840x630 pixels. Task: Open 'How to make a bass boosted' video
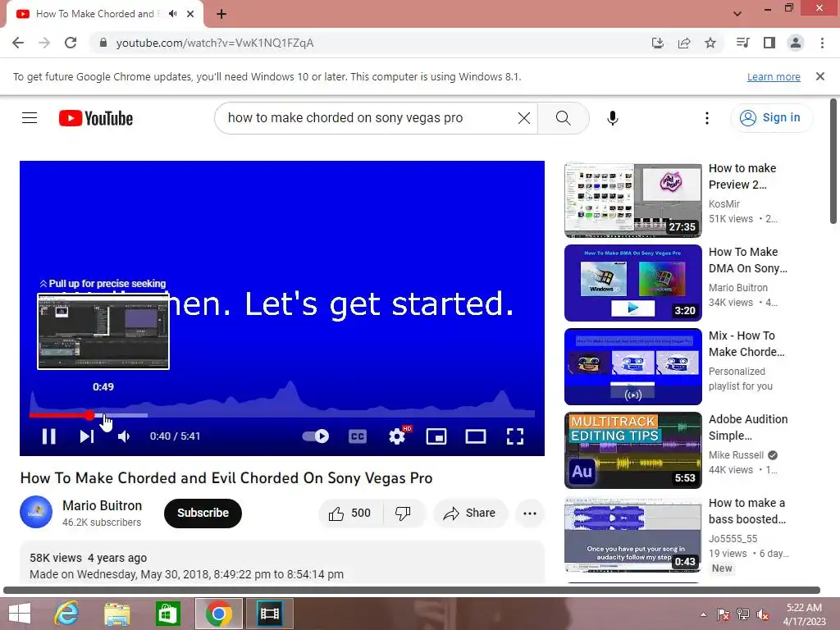point(632,535)
